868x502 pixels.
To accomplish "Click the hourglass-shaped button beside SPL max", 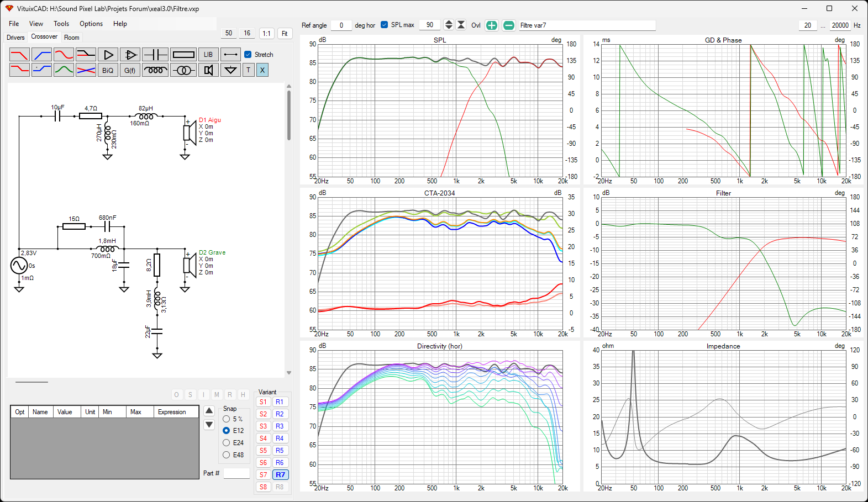I will click(461, 25).
